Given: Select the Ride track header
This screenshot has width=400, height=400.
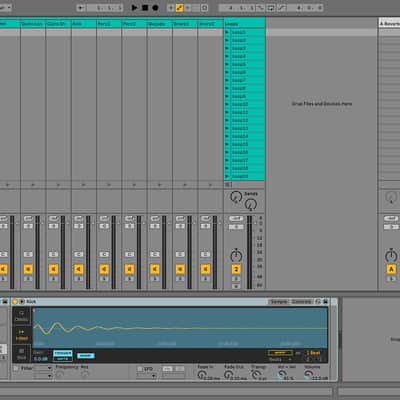Looking at the screenshot, I should [84, 24].
